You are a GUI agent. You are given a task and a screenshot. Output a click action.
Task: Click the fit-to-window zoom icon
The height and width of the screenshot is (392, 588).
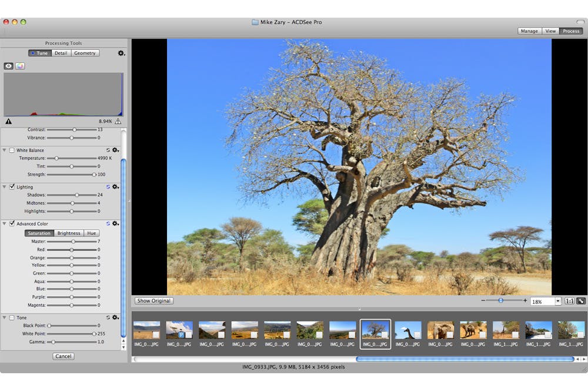pyautogui.click(x=581, y=301)
